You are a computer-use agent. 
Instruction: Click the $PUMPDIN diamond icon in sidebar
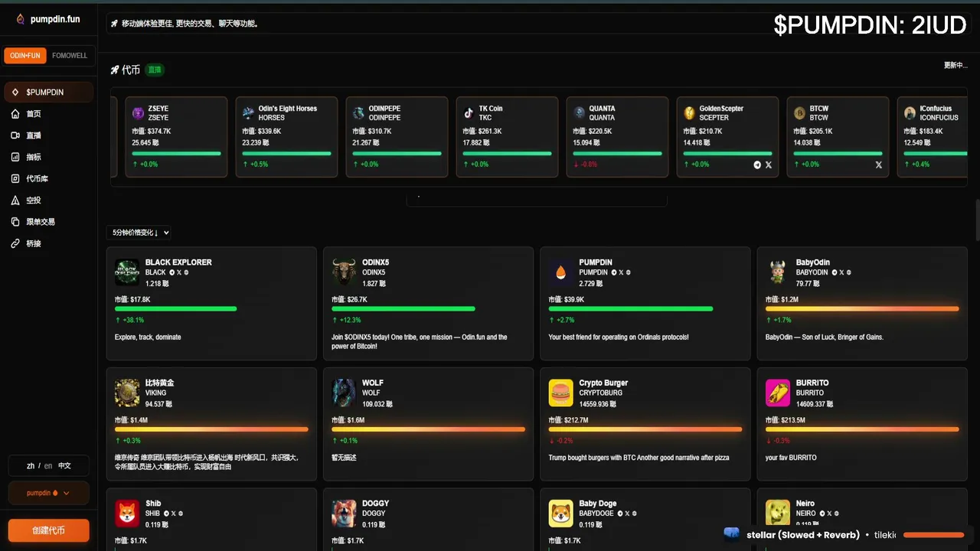15,92
